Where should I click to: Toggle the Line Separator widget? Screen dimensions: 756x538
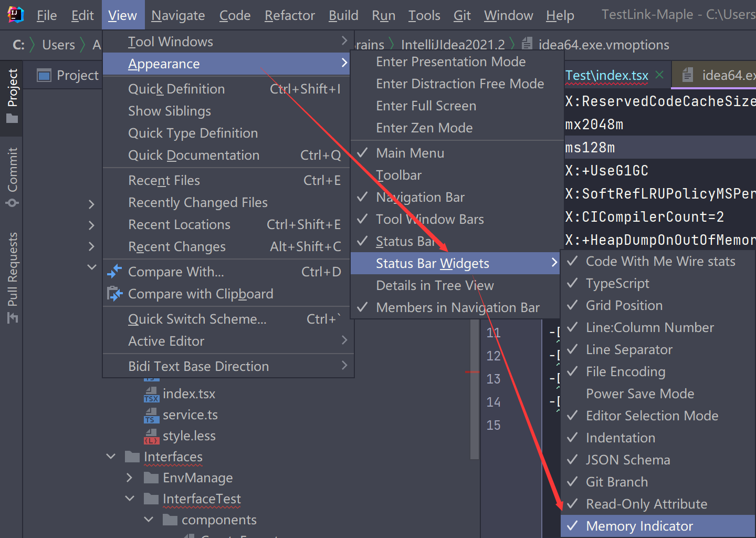pos(658,349)
